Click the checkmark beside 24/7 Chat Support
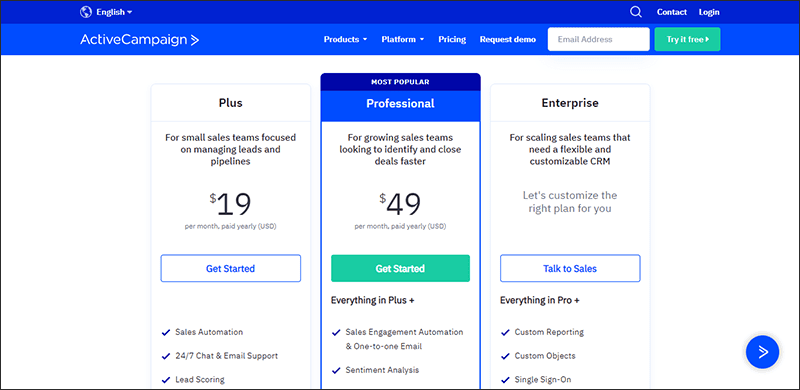 [x=166, y=356]
